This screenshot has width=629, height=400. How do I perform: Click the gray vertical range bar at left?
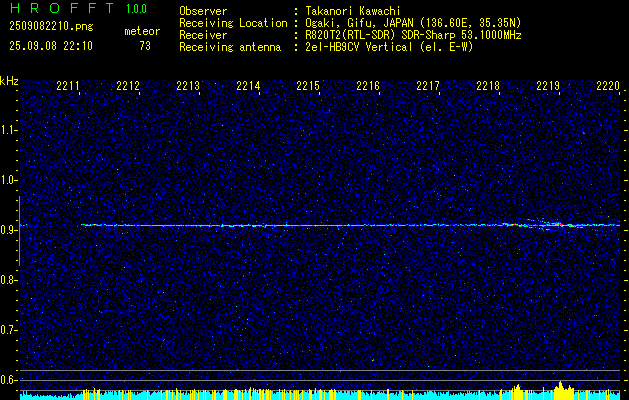19,231
